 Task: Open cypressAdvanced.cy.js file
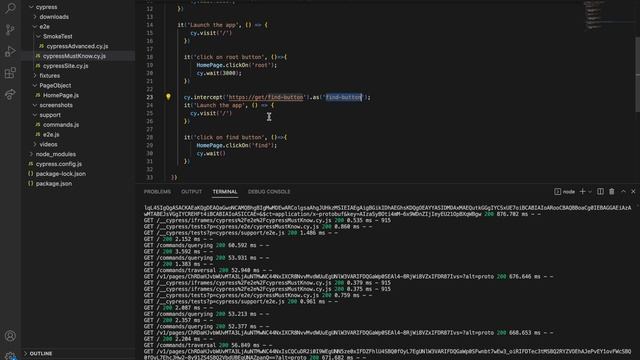pos(78,46)
